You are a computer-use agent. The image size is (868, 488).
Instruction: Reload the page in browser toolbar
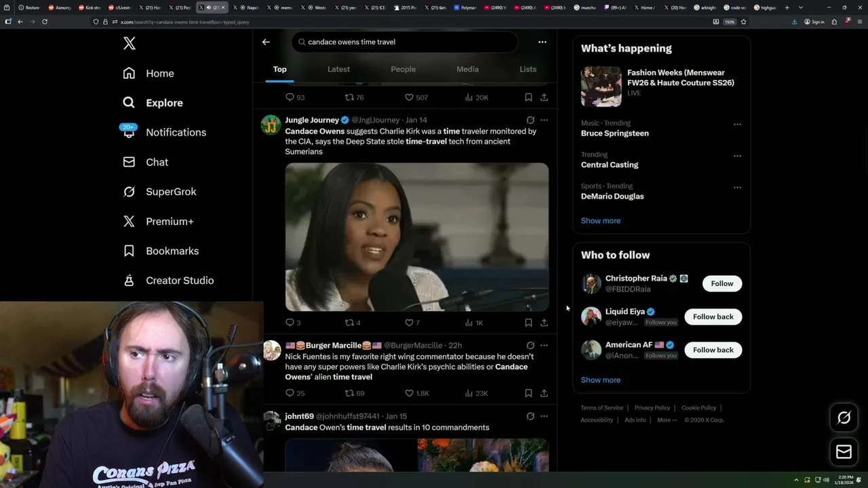(45, 22)
